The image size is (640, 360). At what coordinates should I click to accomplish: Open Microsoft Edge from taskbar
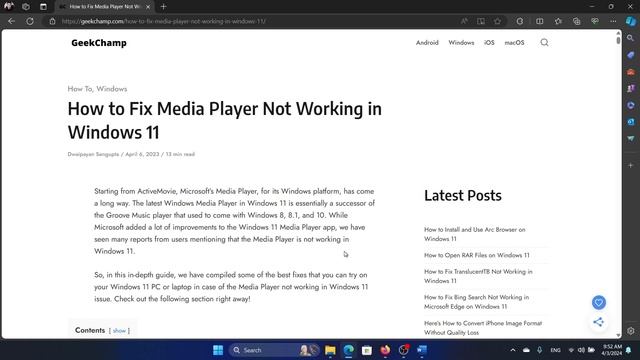pos(348,350)
